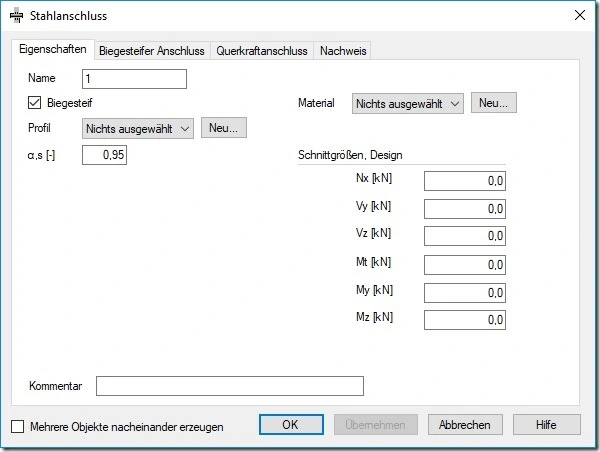Close the Stahlanschluss dialog
Screen dimensions: 600x452
[580, 15]
